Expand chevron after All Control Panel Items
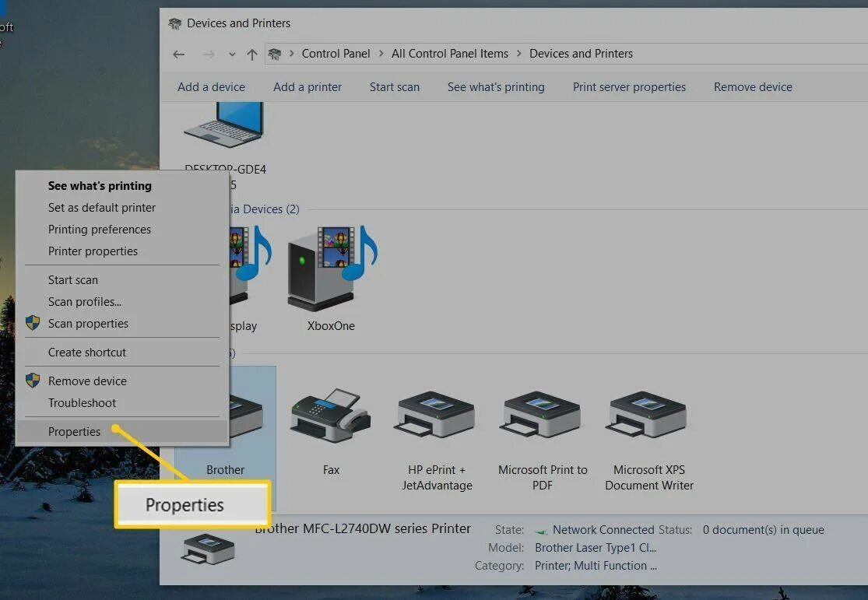 (518, 54)
